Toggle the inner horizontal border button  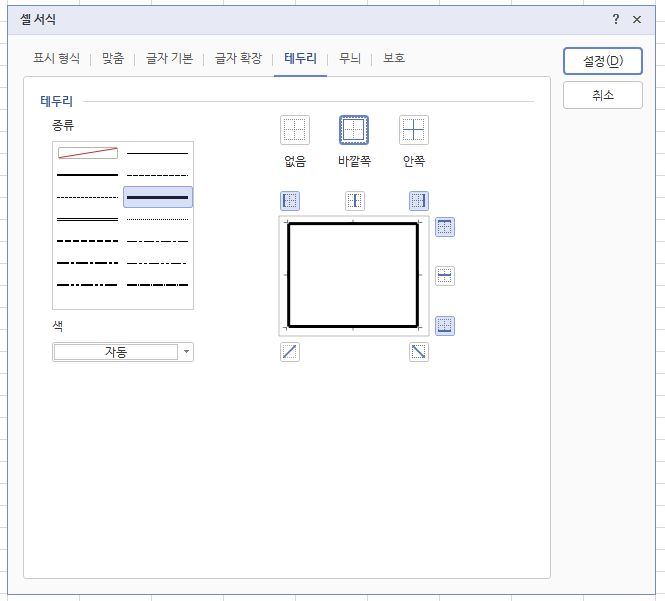click(445, 276)
